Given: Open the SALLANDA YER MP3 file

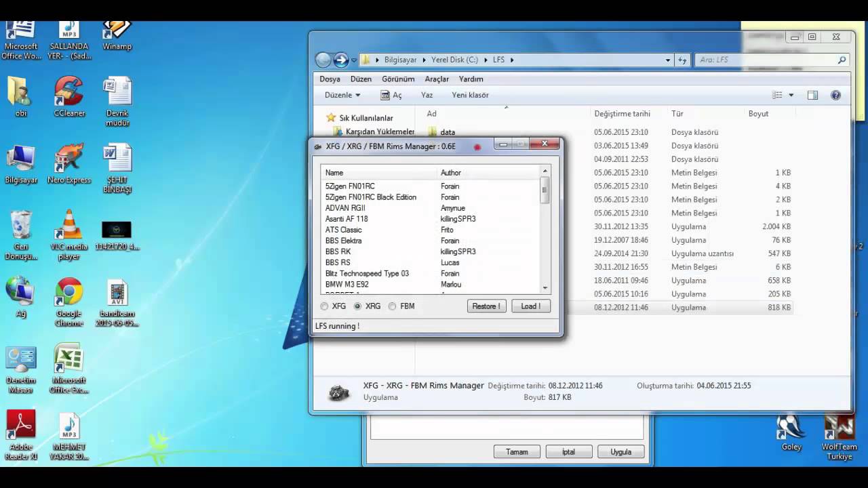Looking at the screenshot, I should click(69, 41).
